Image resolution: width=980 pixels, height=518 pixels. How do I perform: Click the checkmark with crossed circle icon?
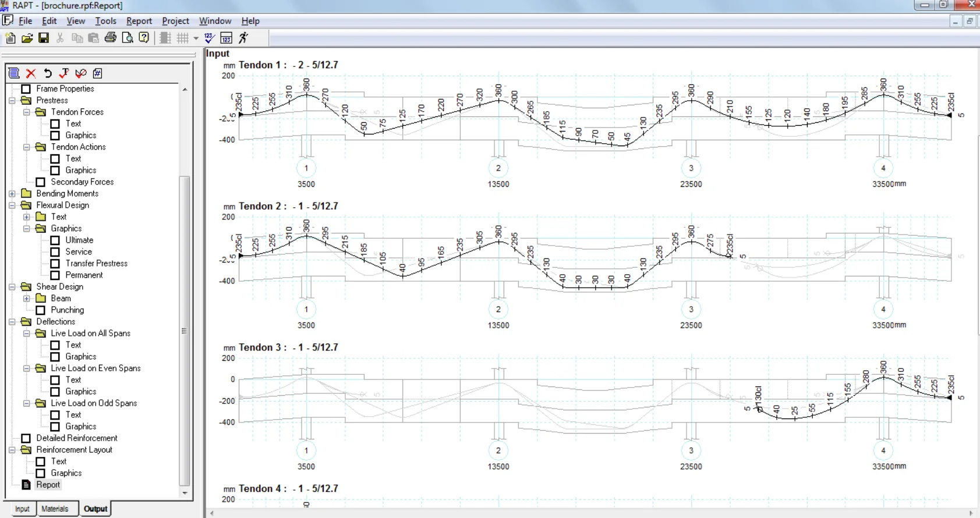[x=81, y=73]
